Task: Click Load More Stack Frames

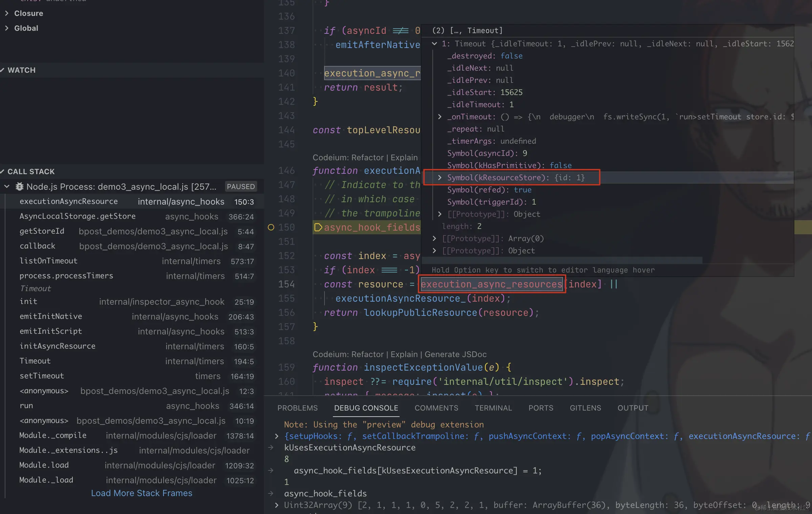Action: click(141, 493)
